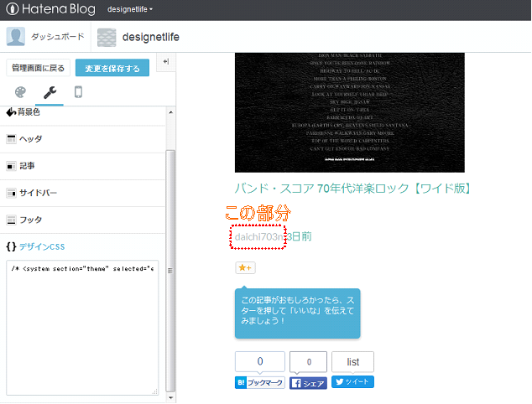Click the designetlife blog thumbnail icon
This screenshot has height=404, width=532.
click(x=107, y=37)
